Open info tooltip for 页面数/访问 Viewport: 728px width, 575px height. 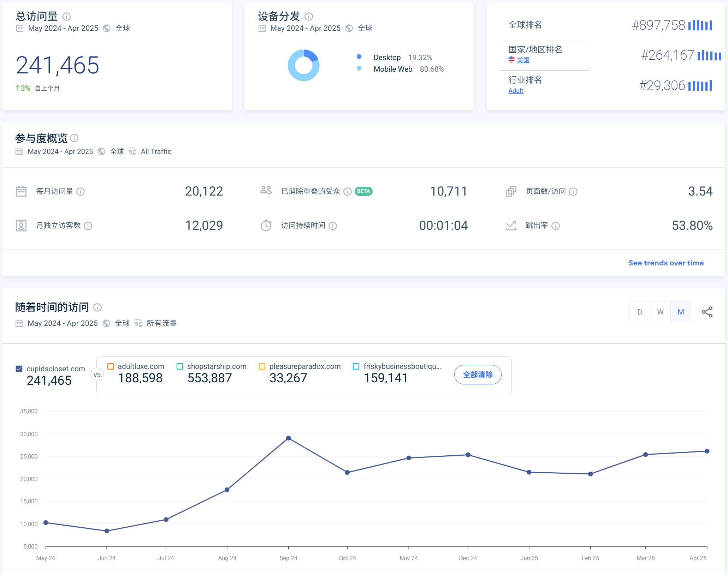click(x=573, y=192)
